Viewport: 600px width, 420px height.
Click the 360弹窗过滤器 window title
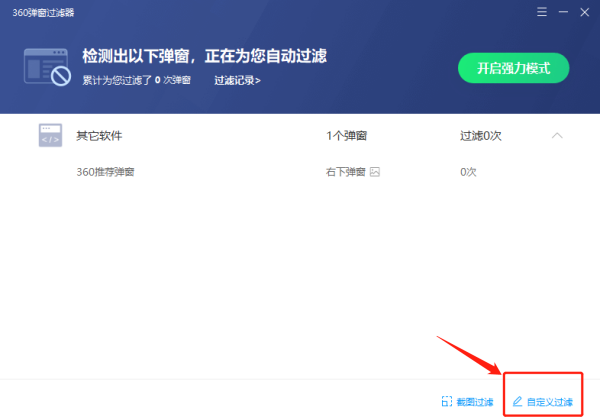[43, 13]
